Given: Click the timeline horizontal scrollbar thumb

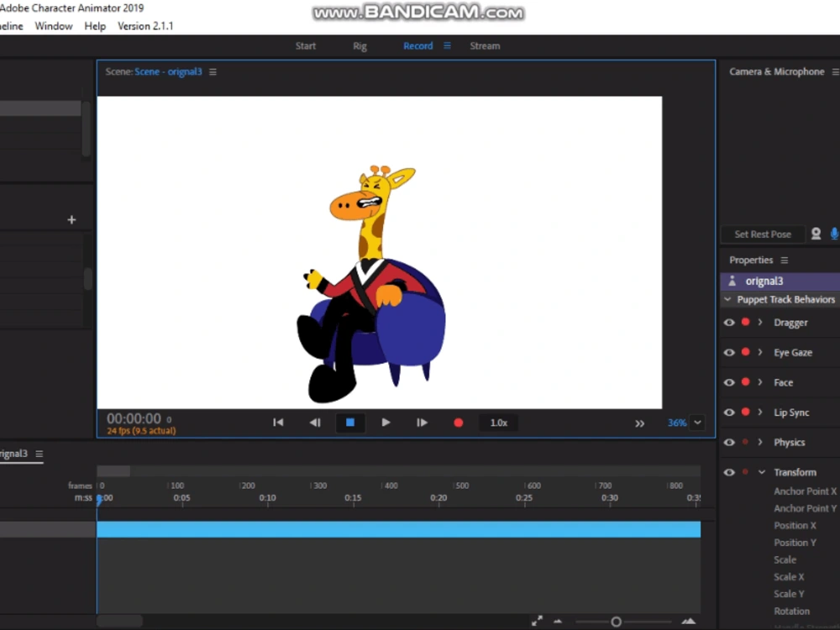Looking at the screenshot, I should [119, 621].
